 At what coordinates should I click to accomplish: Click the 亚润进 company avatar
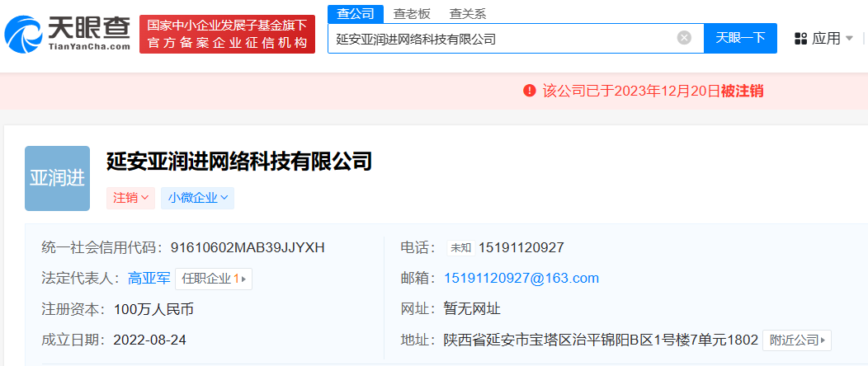pyautogui.click(x=57, y=178)
